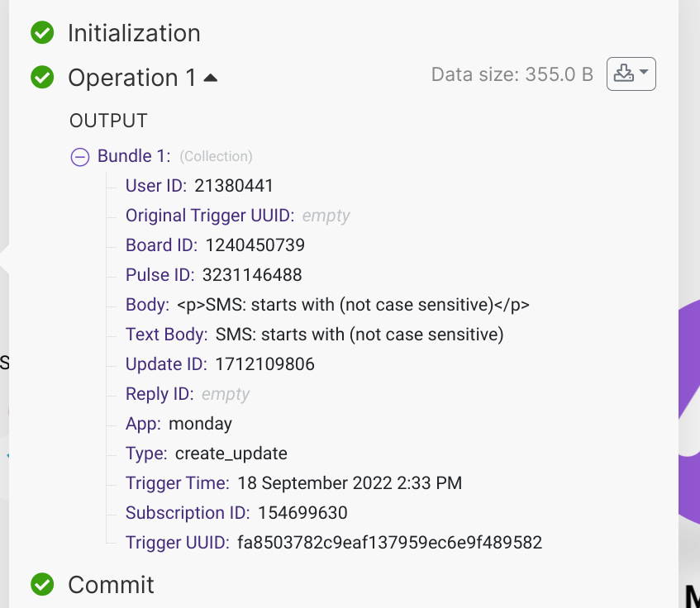Click the Initialization step title
The width and height of the screenshot is (700, 608).
(134, 33)
